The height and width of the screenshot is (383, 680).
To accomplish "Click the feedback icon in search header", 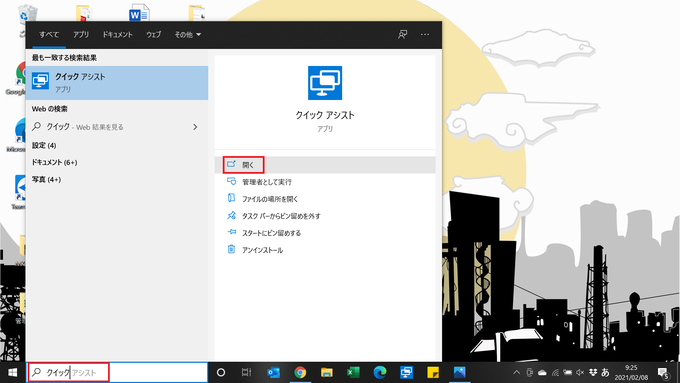I will (x=402, y=35).
